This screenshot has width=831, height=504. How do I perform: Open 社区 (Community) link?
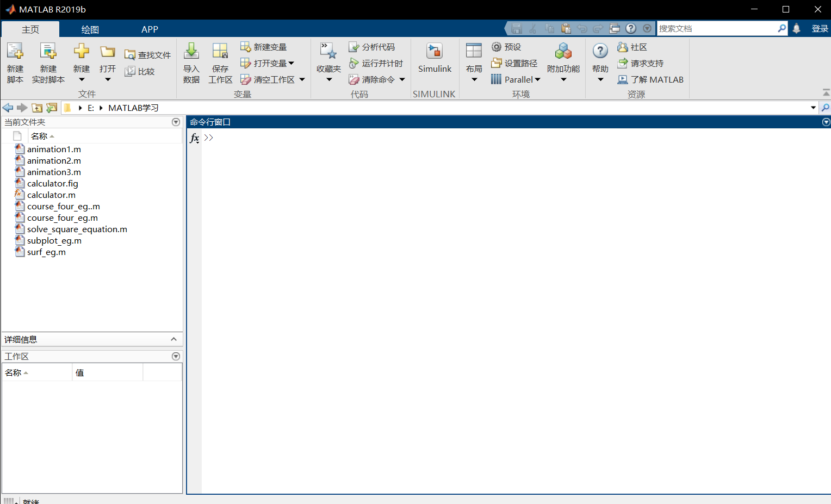coord(632,47)
